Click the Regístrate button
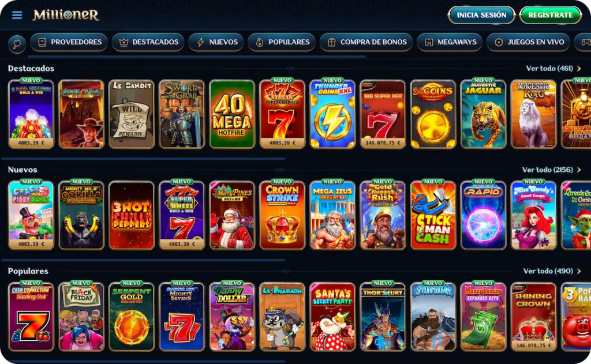591x364 pixels. [550, 15]
